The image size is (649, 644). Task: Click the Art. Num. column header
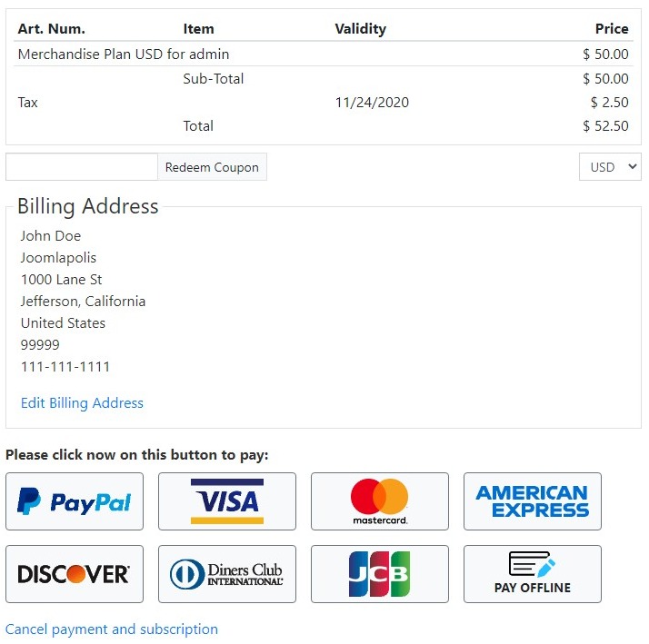(x=51, y=28)
